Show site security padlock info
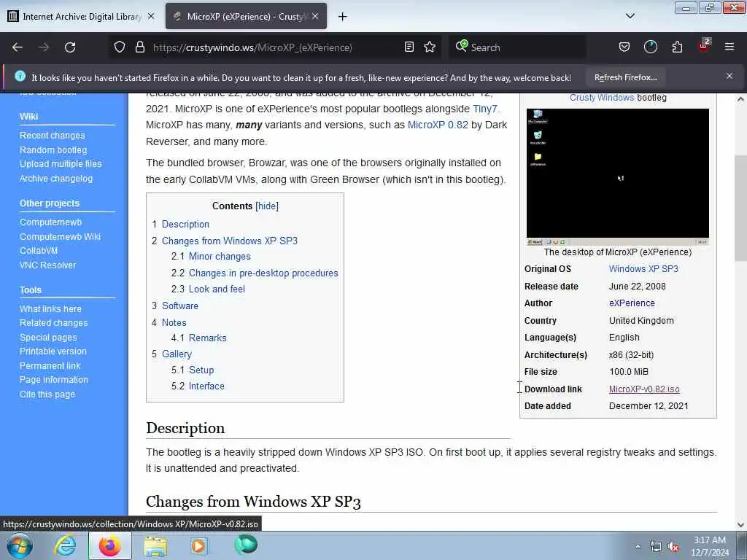 [139, 47]
